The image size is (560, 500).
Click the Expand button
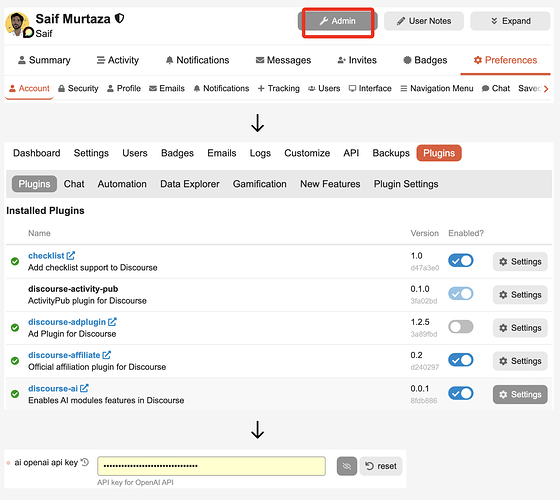[510, 21]
